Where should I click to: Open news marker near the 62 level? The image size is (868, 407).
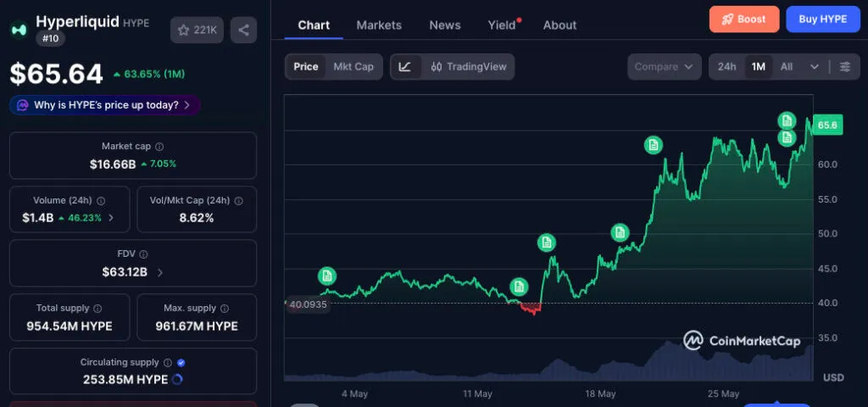point(654,145)
